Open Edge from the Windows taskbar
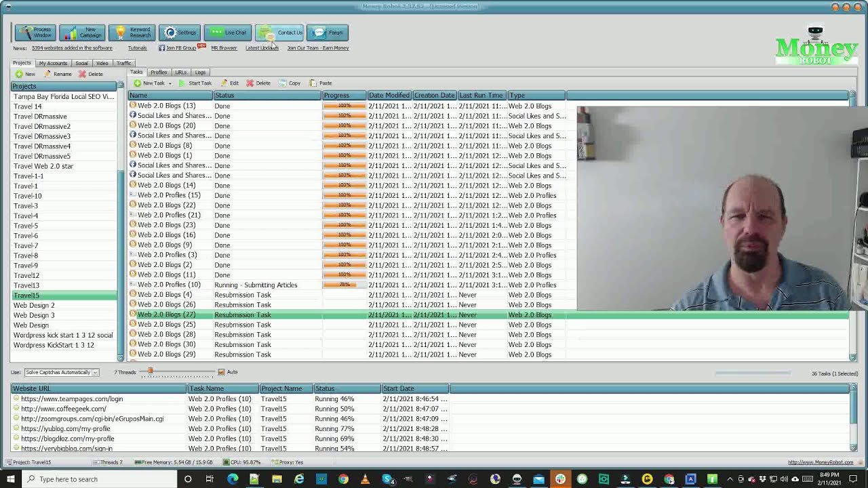This screenshot has height=488, width=868. pos(233,479)
